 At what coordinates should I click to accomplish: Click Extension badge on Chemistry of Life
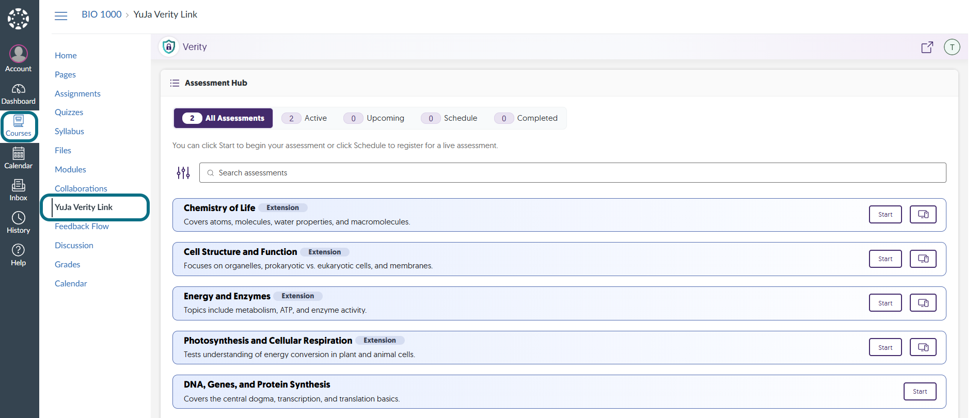coord(283,207)
